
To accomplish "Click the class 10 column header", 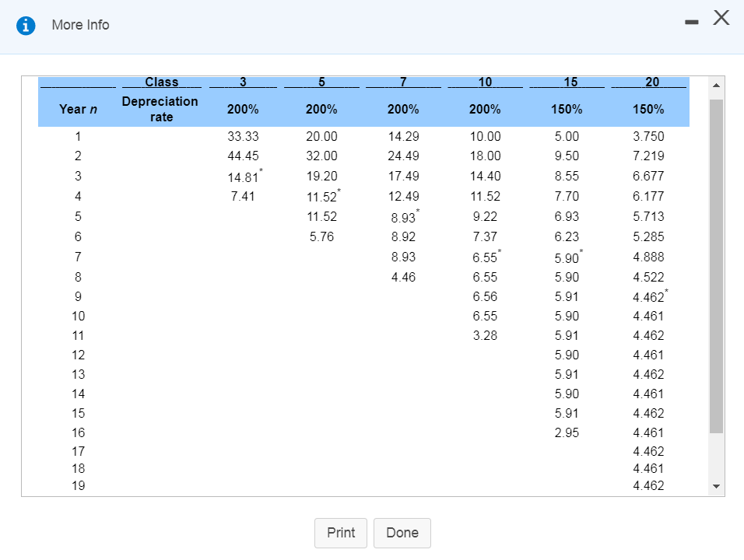I will pos(485,82).
